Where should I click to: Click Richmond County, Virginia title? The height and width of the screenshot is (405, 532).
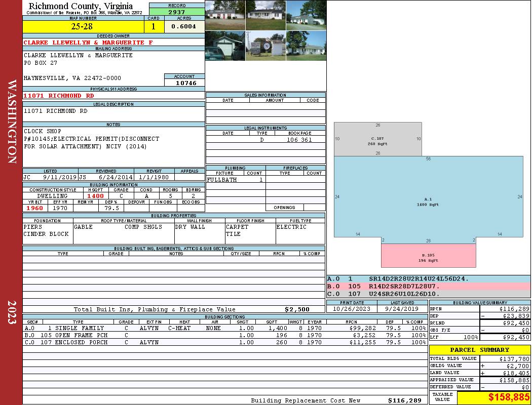click(81, 6)
